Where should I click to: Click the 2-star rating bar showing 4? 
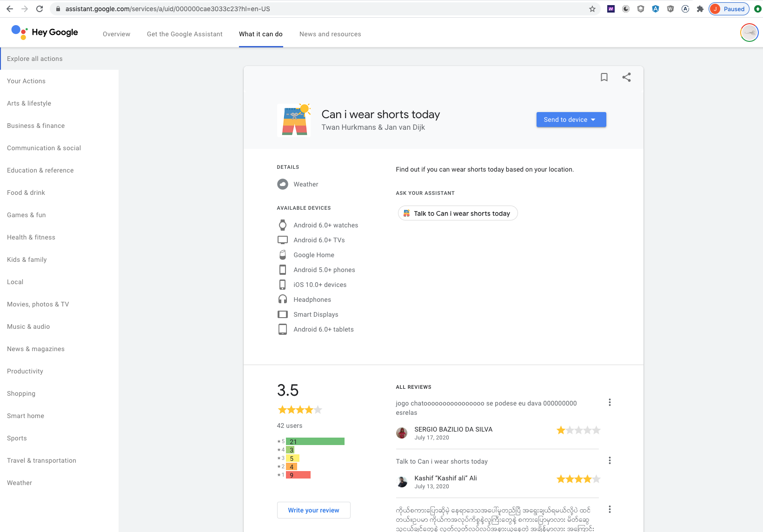click(x=292, y=466)
